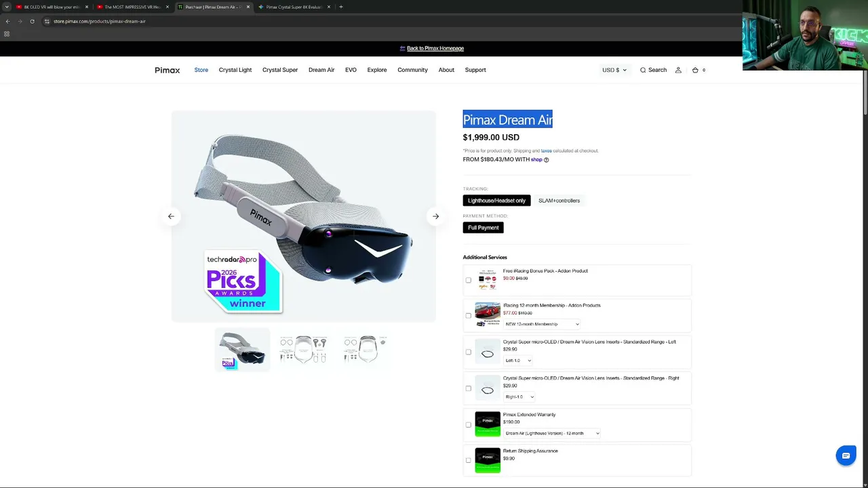Image resolution: width=868 pixels, height=488 pixels.
Task: Select first headset thumbnail with award badge
Action: pos(242,350)
